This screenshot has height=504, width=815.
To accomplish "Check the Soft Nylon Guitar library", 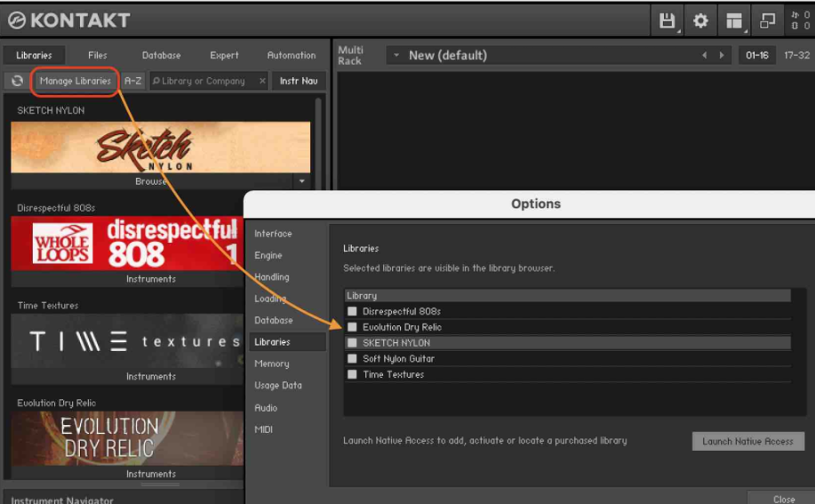I will (x=352, y=359).
